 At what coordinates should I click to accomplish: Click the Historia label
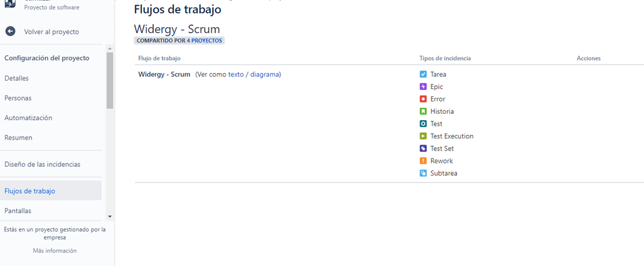[442, 112]
